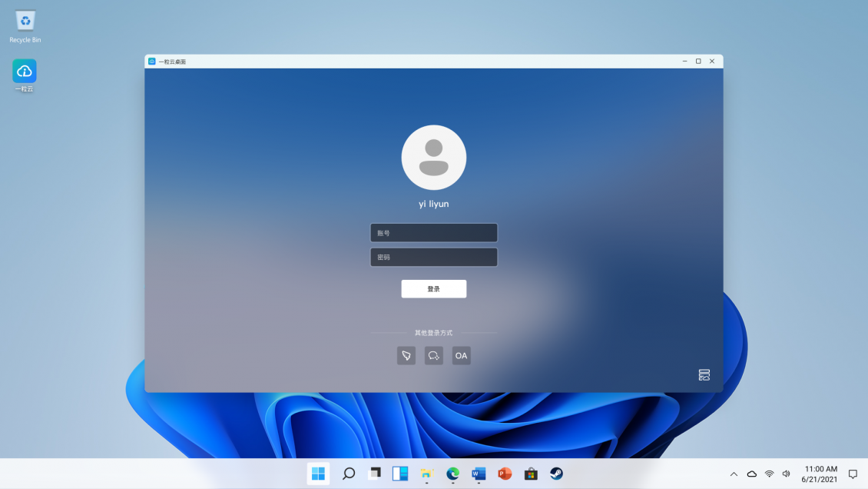The width and height of the screenshot is (868, 489).
Task: Open Word from the taskbar
Action: [x=479, y=474]
